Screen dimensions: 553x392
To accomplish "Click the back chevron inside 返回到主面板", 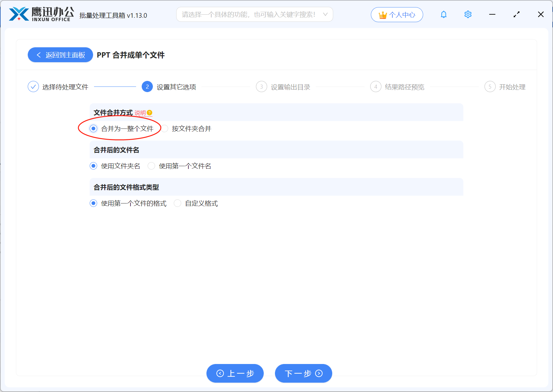I will [38, 55].
